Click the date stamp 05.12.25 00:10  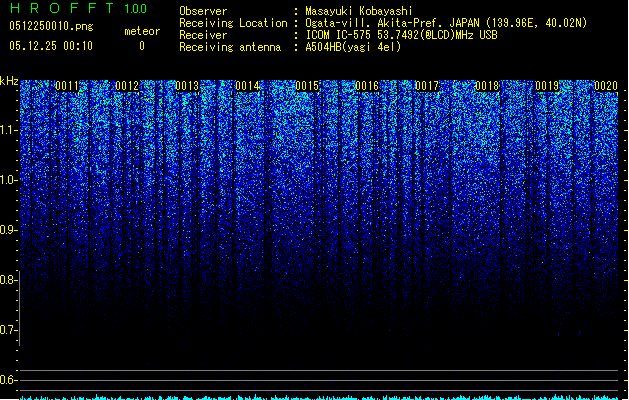pos(51,46)
